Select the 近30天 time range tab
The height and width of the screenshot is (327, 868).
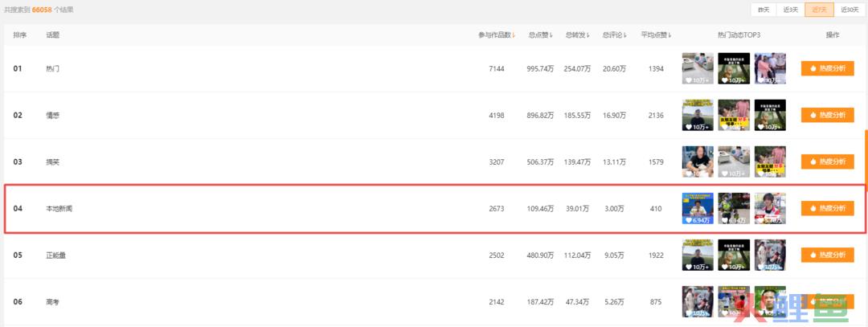[850, 10]
